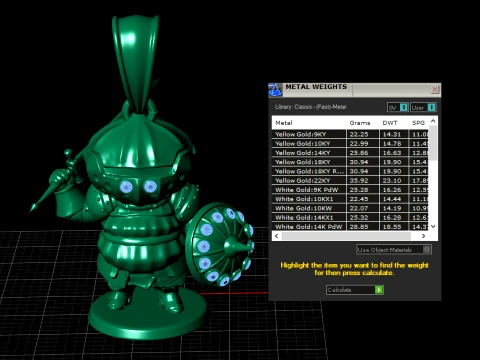
Task: Click the 28.85 grams cell
Action: pos(363,226)
